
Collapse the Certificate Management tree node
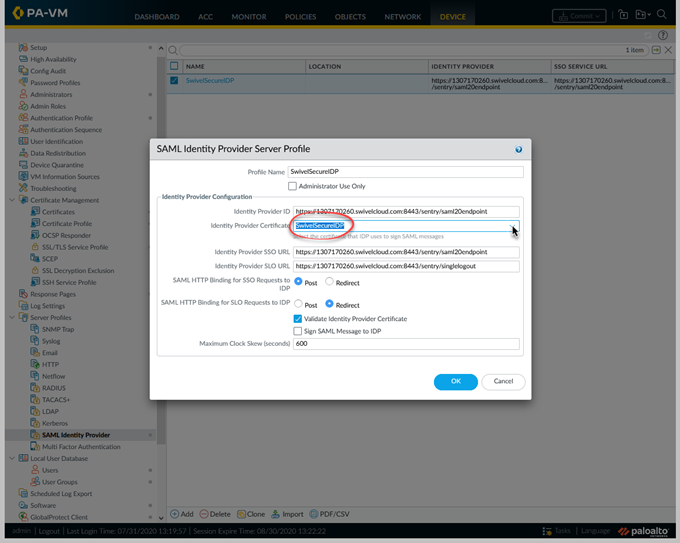click(11, 200)
